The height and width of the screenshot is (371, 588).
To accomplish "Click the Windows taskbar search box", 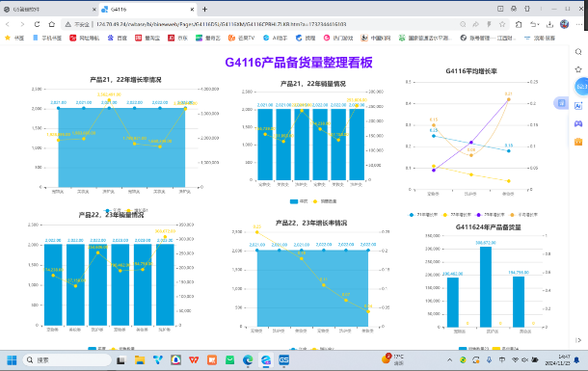I will pos(67,360).
